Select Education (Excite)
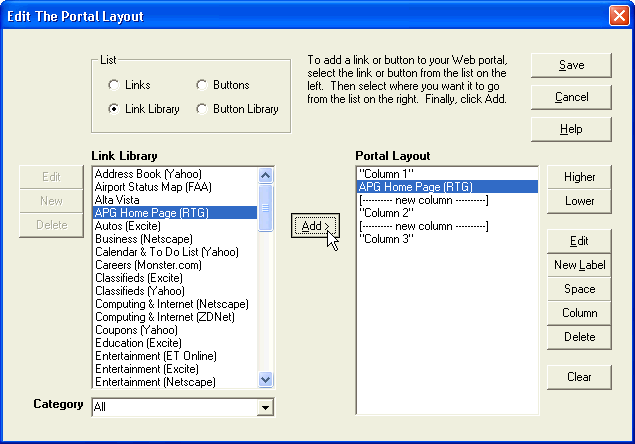This screenshot has height=444, width=635. coord(175,343)
